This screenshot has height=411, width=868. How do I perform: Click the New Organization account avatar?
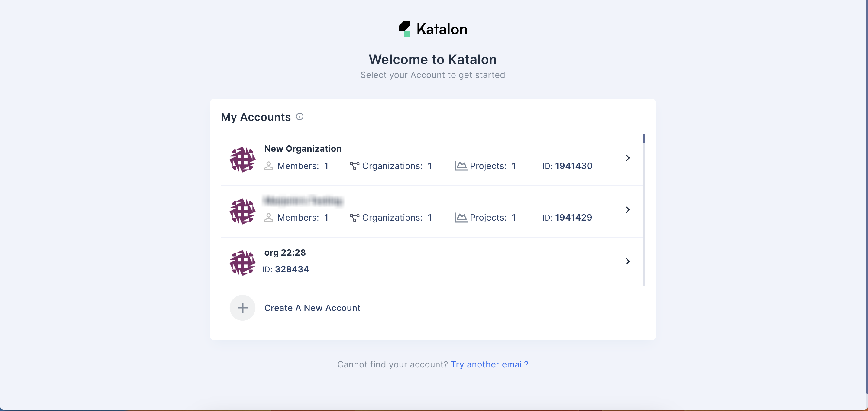pyautogui.click(x=242, y=159)
